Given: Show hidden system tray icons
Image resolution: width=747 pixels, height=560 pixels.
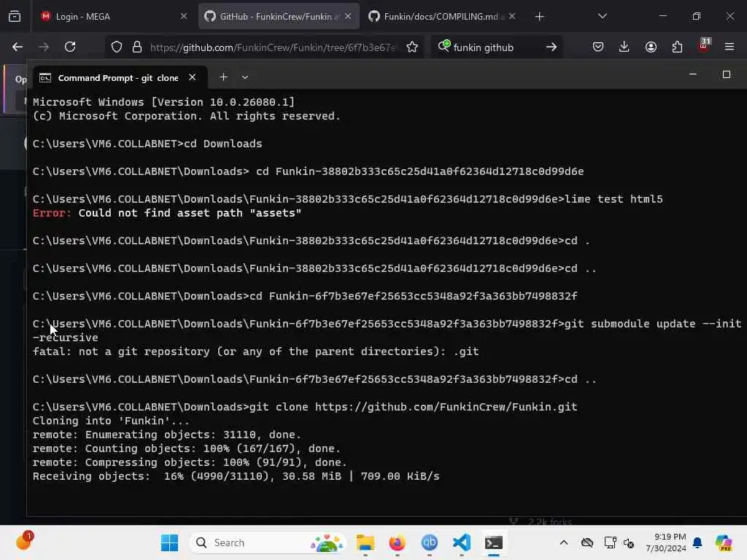Looking at the screenshot, I should (x=564, y=542).
